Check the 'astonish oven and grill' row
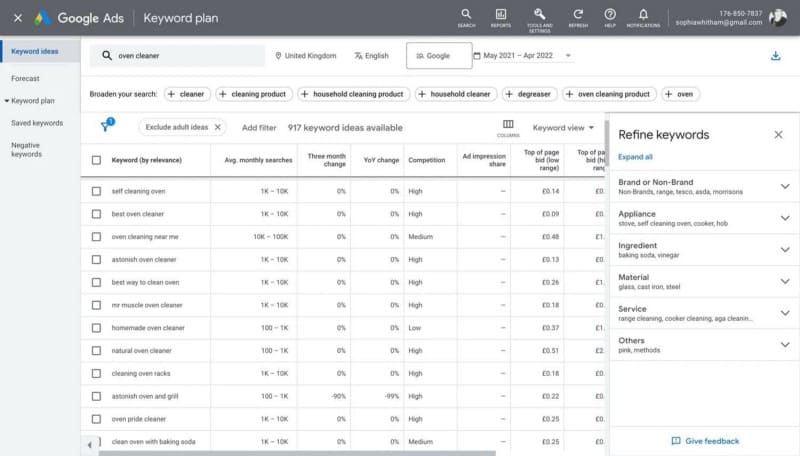Viewport: 800px width, 456px height. pos(96,396)
